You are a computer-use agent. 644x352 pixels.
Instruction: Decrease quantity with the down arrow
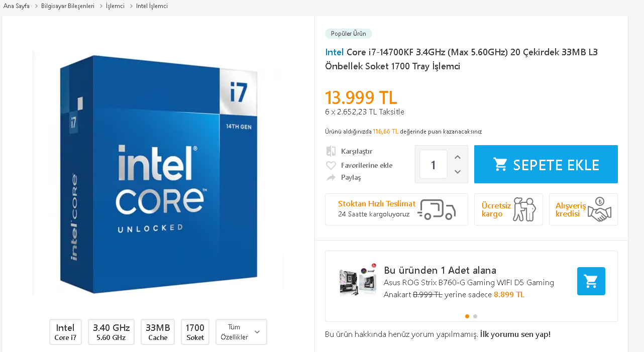click(x=458, y=172)
